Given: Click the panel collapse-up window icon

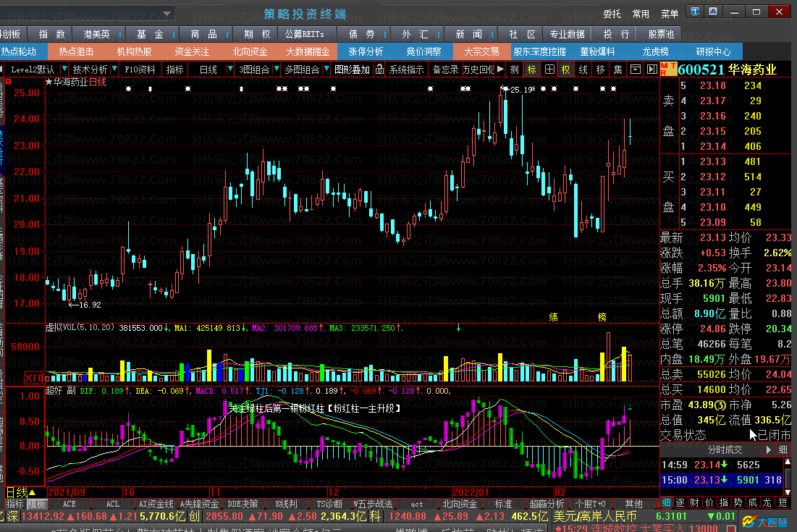Looking at the screenshot, I should coord(636,69).
